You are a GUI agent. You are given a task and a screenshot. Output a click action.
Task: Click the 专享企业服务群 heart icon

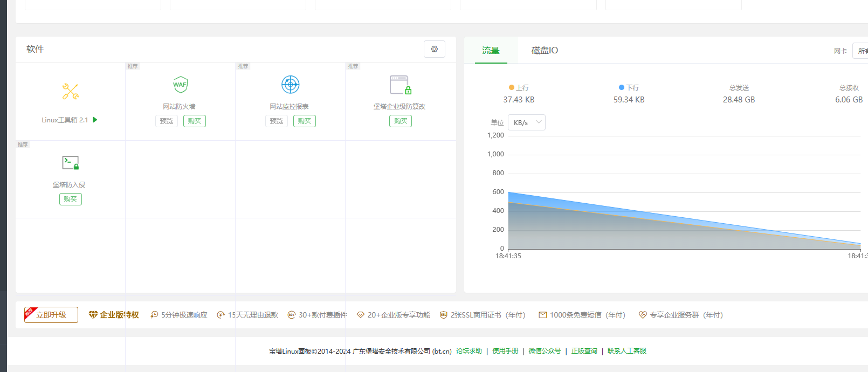[x=643, y=315]
